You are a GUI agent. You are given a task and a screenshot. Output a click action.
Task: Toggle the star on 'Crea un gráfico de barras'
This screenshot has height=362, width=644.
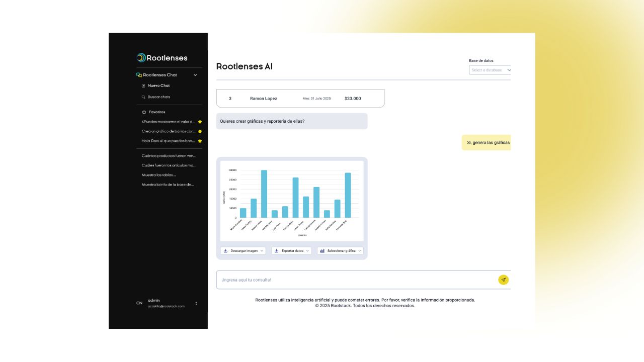tap(200, 131)
